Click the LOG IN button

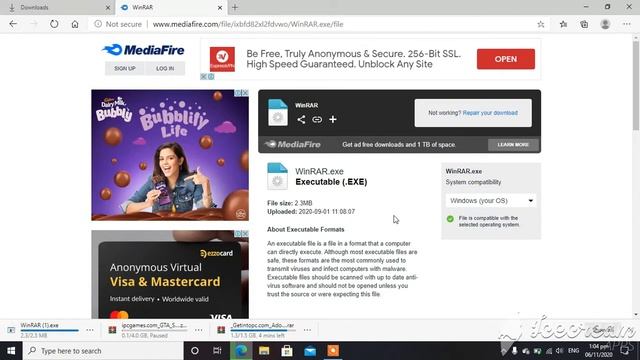point(165,68)
